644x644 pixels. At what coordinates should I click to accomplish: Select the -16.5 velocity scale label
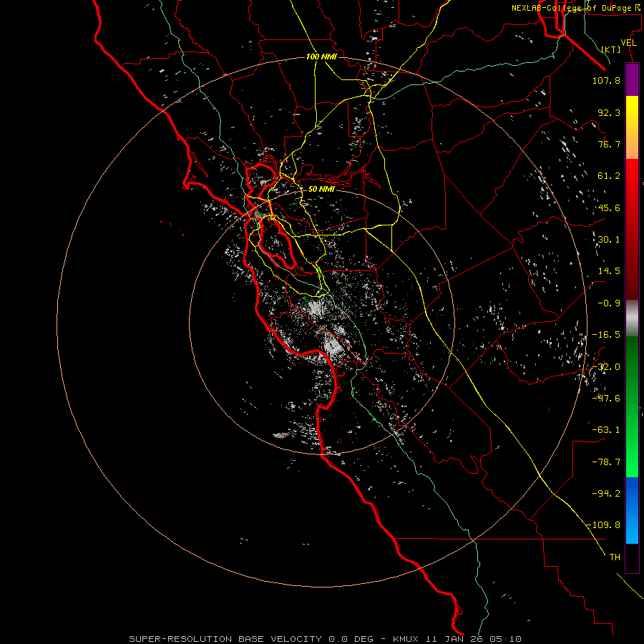click(606, 335)
